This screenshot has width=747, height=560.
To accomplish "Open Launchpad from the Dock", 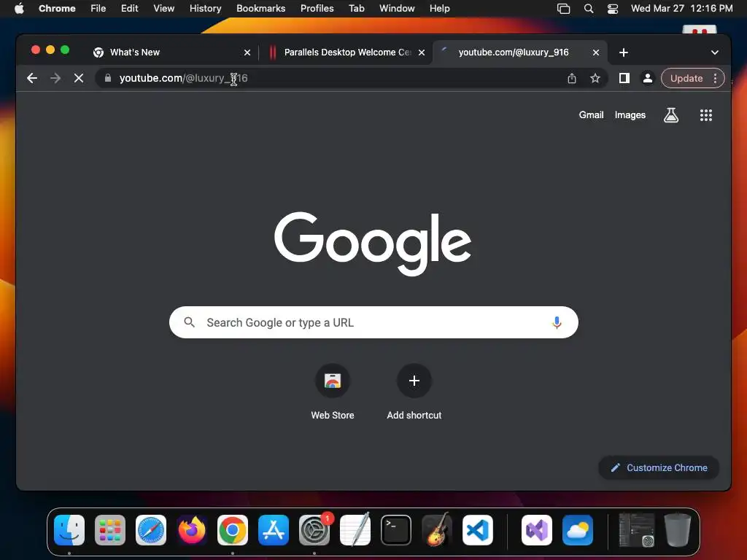I will [x=110, y=530].
